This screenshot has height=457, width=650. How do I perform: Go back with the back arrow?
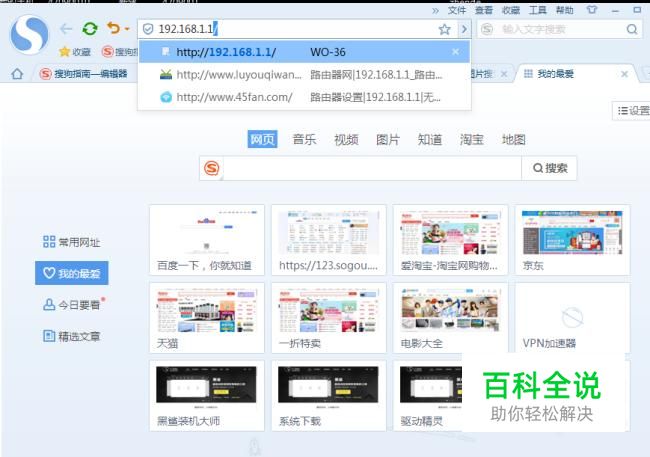pyautogui.click(x=66, y=29)
